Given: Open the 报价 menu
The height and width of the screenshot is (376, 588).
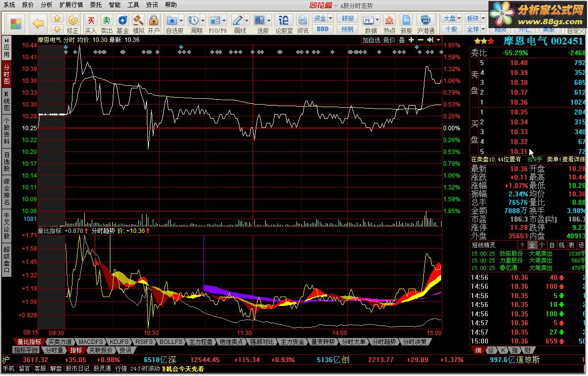Looking at the screenshot, I should 28,5.
